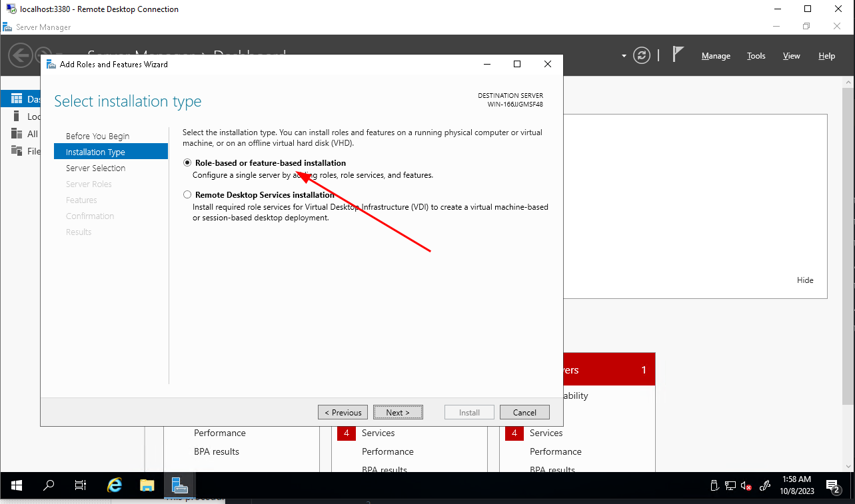Click the Server Manager taskbar icon
The image size is (855, 504).
point(179,485)
